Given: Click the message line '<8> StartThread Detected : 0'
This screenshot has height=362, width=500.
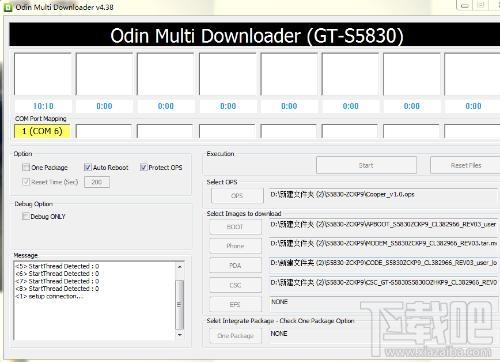Looking at the screenshot, I should [57, 289].
